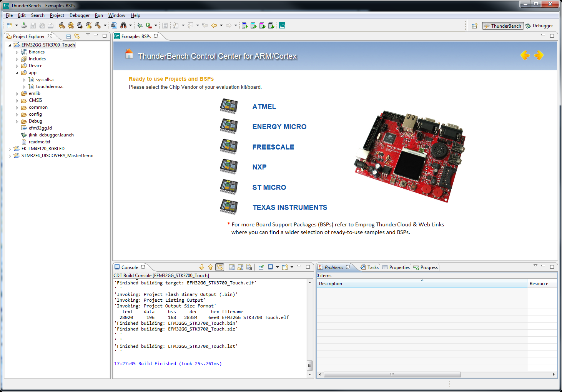Click the chip icon next to NXP

point(229,167)
